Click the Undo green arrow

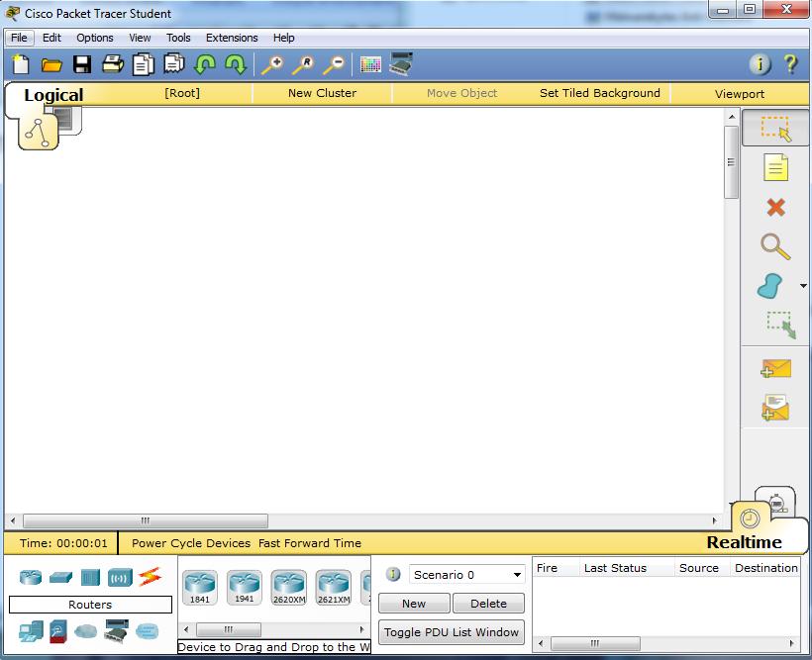pyautogui.click(x=205, y=64)
